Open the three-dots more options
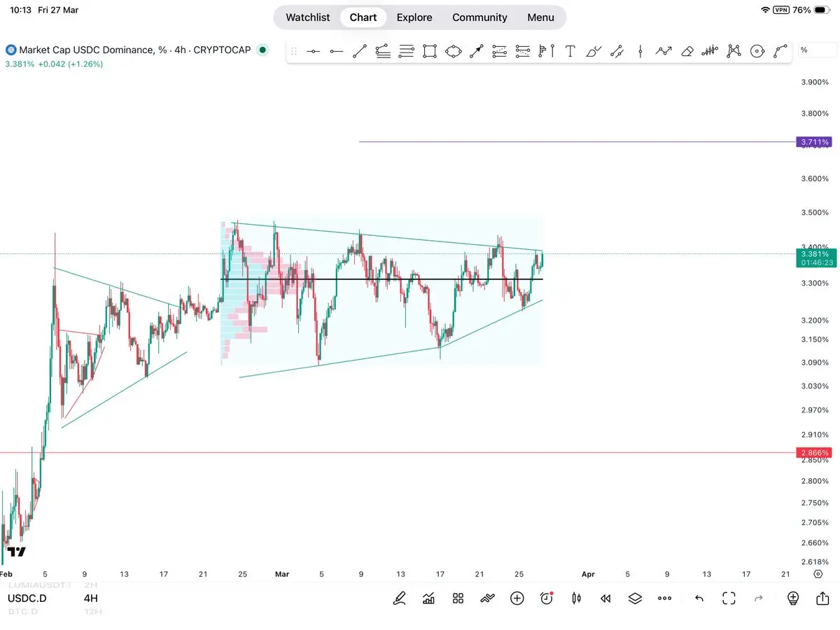840x630 pixels. pyautogui.click(x=665, y=598)
